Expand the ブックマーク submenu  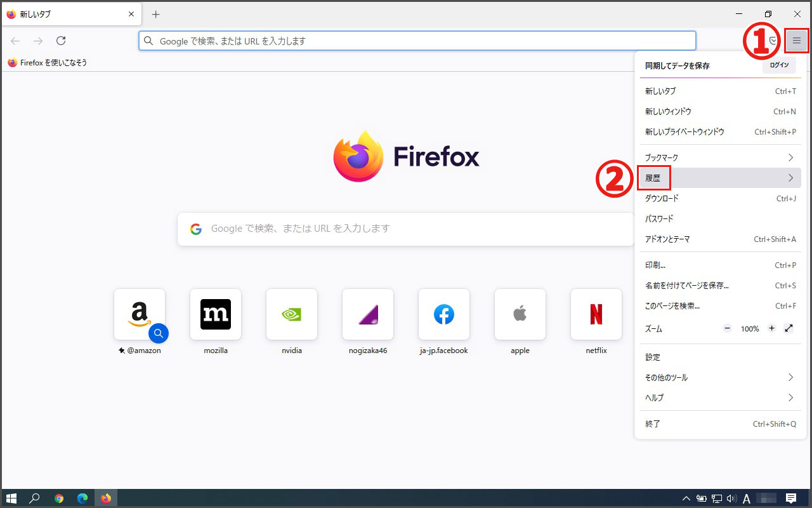[x=720, y=157]
